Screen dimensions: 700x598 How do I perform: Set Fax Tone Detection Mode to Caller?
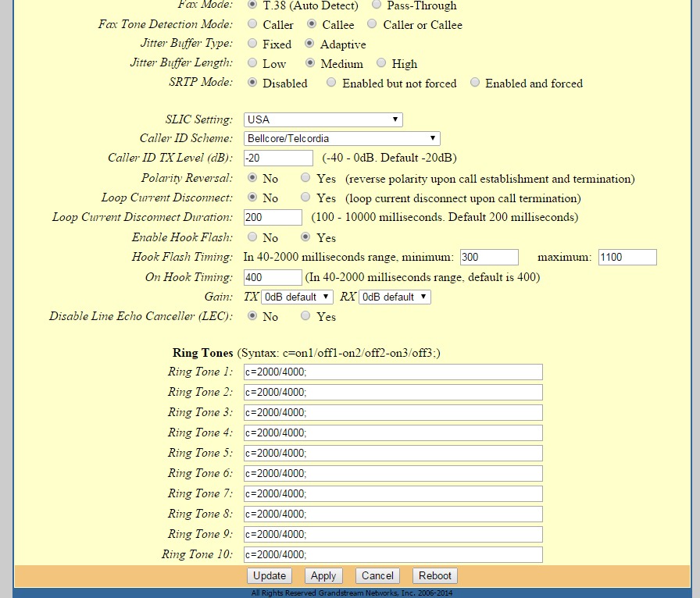click(x=252, y=23)
